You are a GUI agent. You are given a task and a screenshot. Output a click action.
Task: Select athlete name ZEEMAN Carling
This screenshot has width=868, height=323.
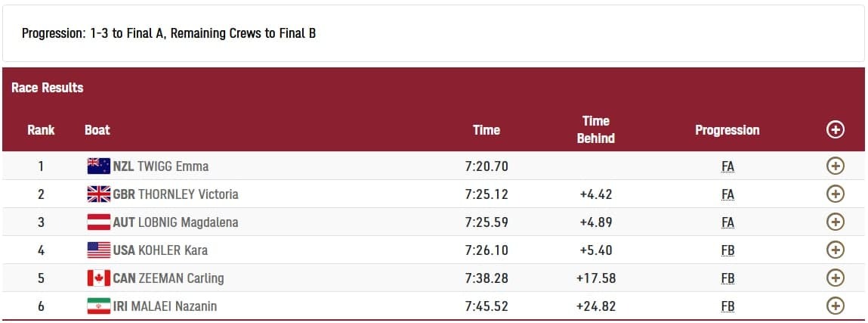coord(181,278)
